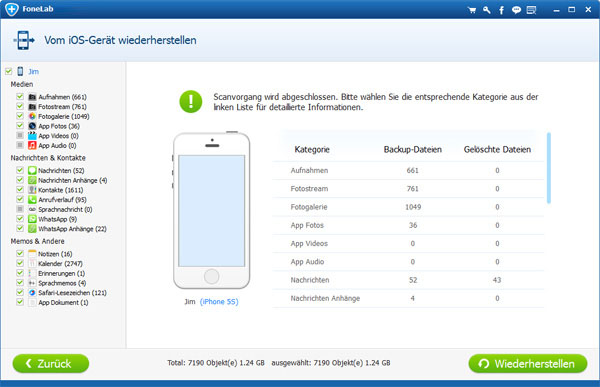Select Sprachnachricht (0) in sidebar
This screenshot has width=600, height=387.
[x=65, y=209]
